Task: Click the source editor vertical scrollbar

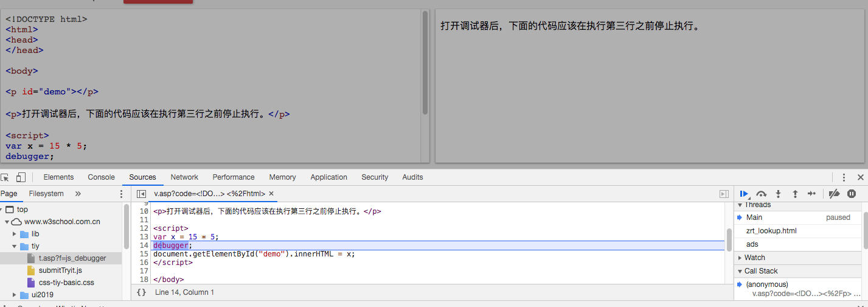Action: click(729, 240)
